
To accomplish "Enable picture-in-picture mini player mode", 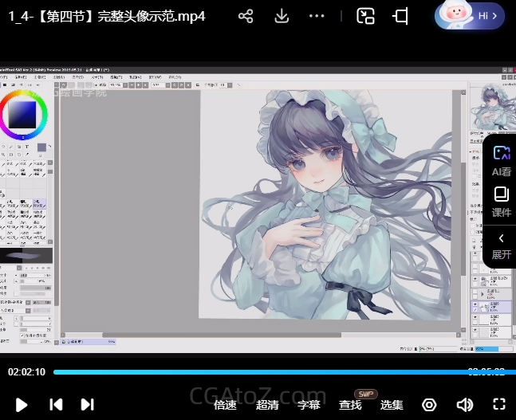I will [365, 16].
